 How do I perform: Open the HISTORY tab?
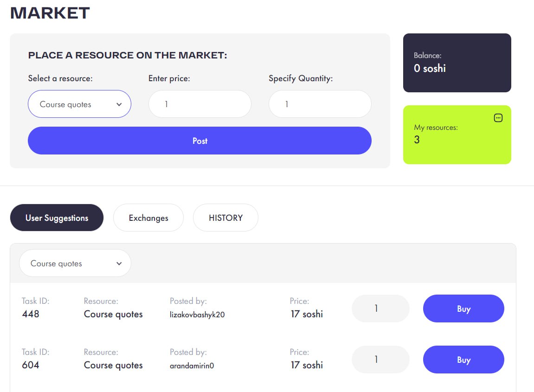tap(225, 218)
